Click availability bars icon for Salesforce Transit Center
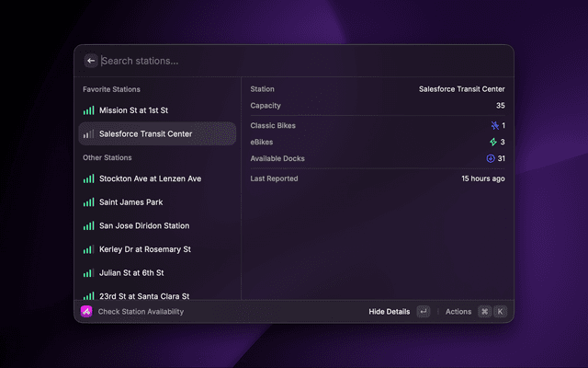Image resolution: width=588 pixels, height=368 pixels. [89, 134]
